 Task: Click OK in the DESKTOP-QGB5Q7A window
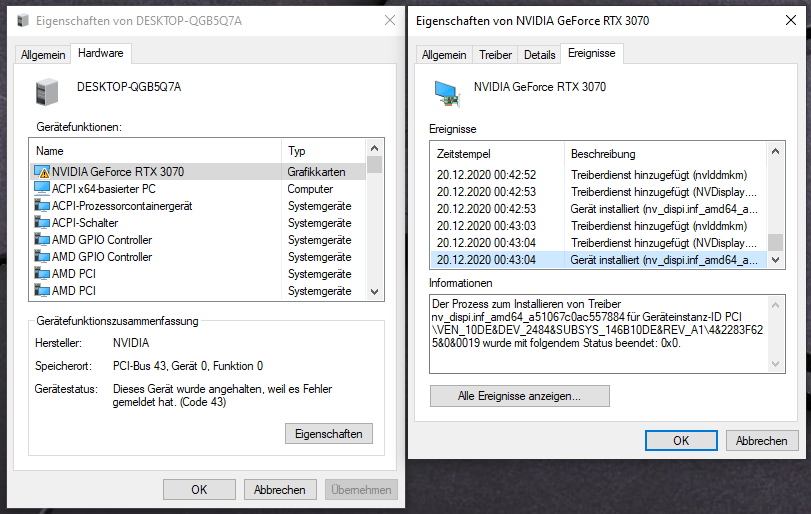[x=199, y=490]
